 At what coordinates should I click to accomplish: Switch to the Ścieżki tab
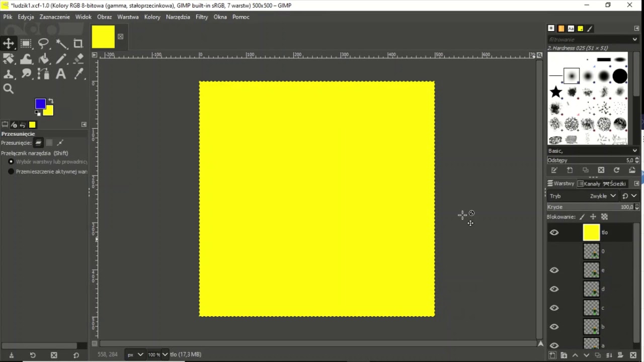pyautogui.click(x=614, y=184)
